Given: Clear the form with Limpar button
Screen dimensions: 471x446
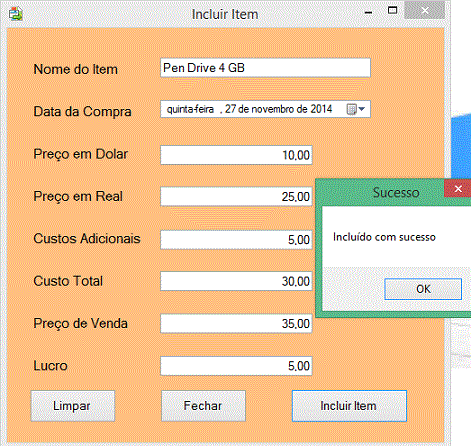Looking at the screenshot, I should pos(73,406).
